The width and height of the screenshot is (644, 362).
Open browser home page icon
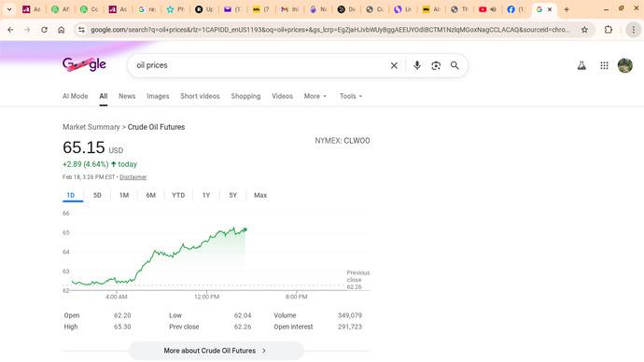tap(62, 30)
